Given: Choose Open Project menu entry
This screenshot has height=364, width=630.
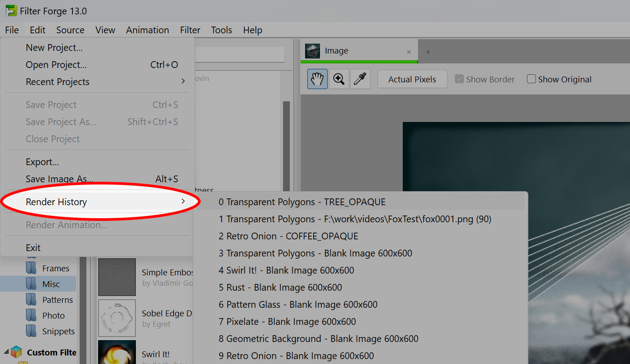Looking at the screenshot, I should click(97, 65).
